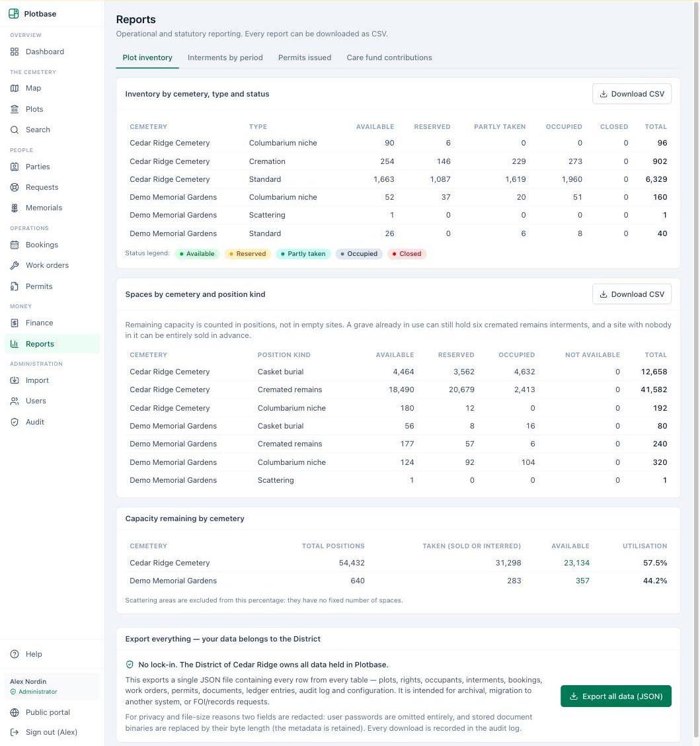Click the Occupied status legend pill

[358, 253]
